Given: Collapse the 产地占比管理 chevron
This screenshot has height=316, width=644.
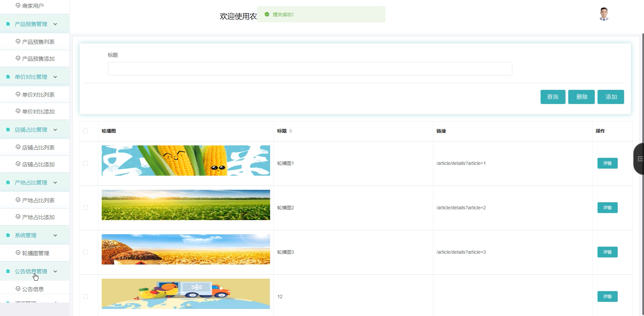Looking at the screenshot, I should click(x=55, y=183).
